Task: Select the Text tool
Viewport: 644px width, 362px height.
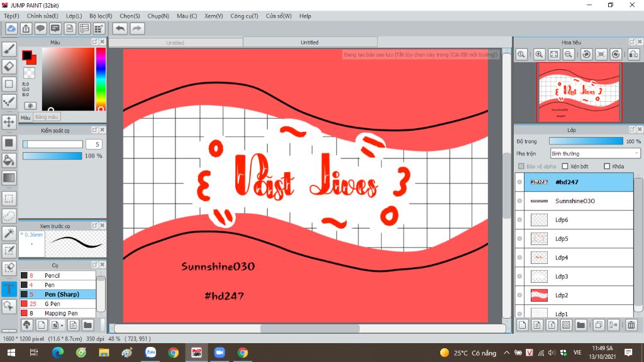Action: (9, 288)
